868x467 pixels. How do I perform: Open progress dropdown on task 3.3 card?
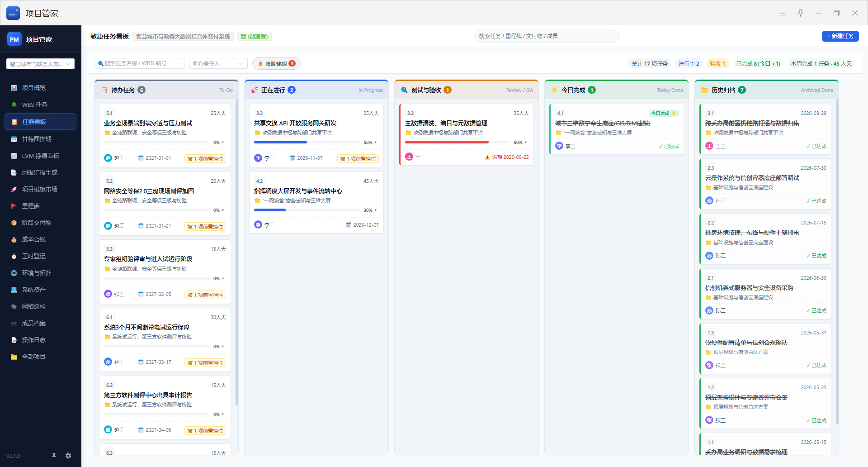point(370,143)
